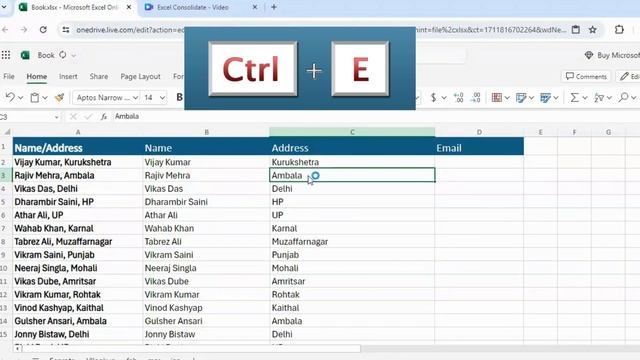640x360 pixels.
Task: Open a new browser tab
Action: (273, 7)
